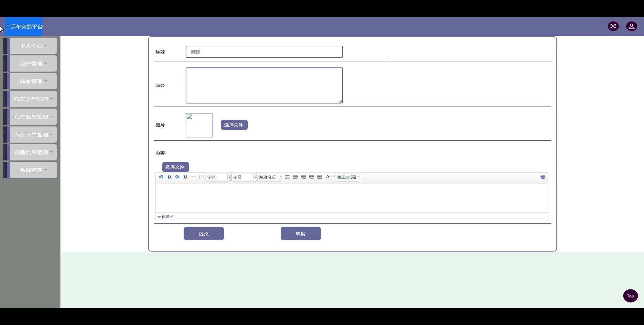Expand the 汽车类型管理 sidebar menu

pyautogui.click(x=33, y=99)
